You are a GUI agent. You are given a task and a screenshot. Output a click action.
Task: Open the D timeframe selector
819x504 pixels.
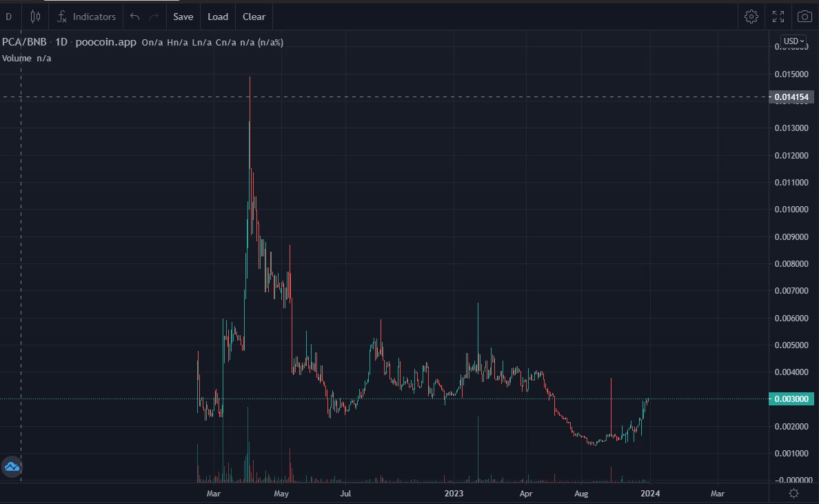pyautogui.click(x=8, y=16)
